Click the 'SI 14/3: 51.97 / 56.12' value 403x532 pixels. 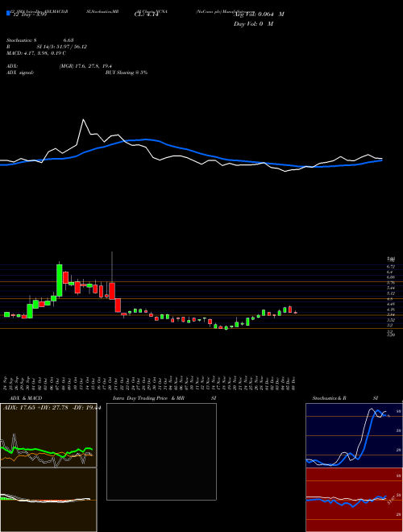coord(62,47)
